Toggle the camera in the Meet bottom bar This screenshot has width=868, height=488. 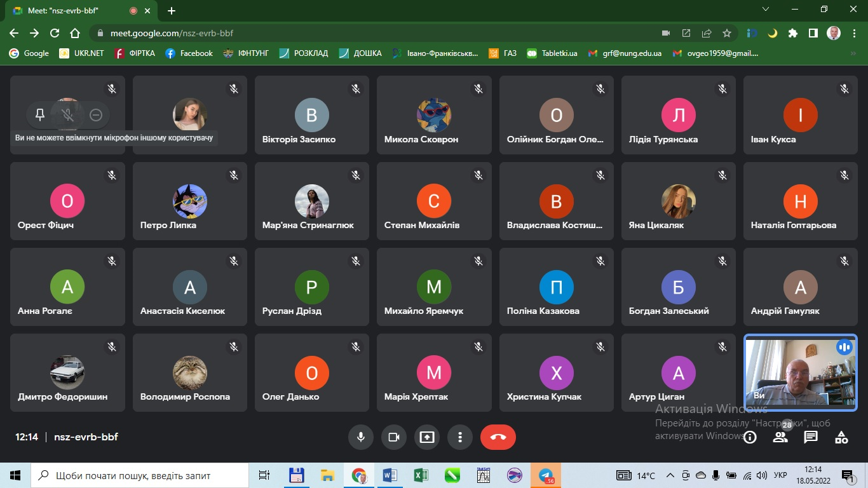(x=393, y=437)
